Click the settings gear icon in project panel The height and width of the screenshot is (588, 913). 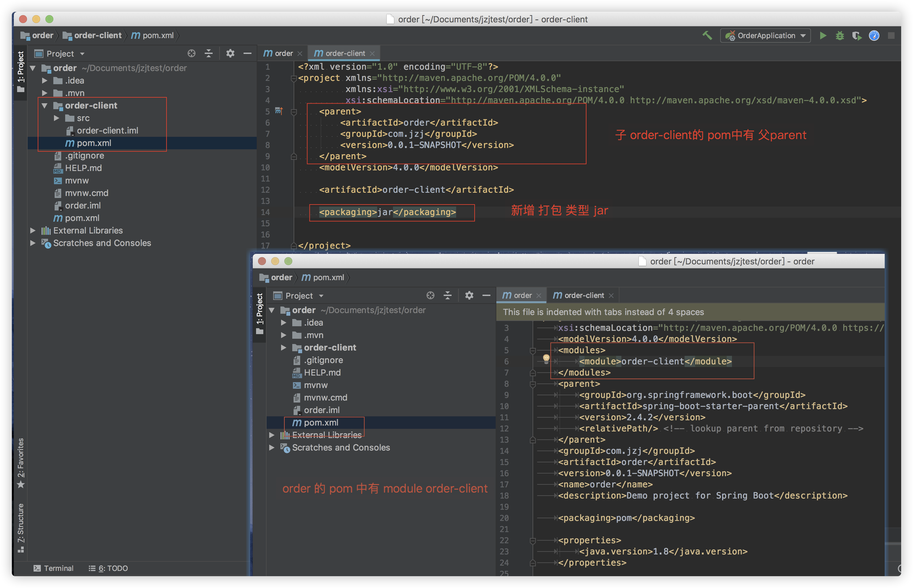(x=232, y=54)
